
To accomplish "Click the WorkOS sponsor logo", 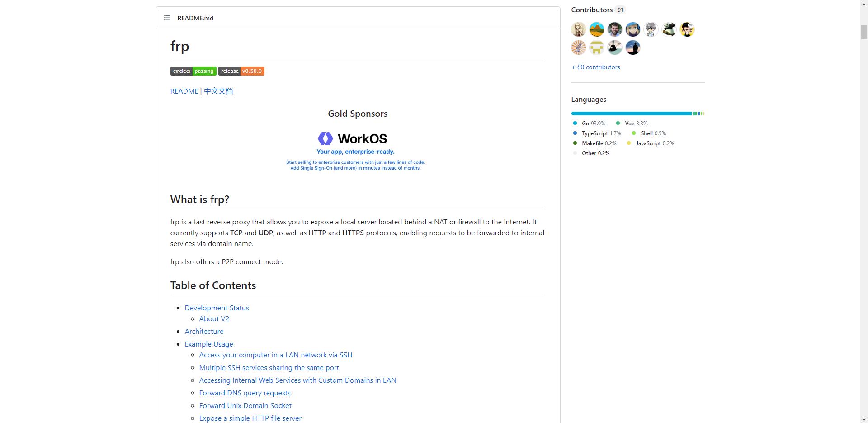I will coord(355,151).
